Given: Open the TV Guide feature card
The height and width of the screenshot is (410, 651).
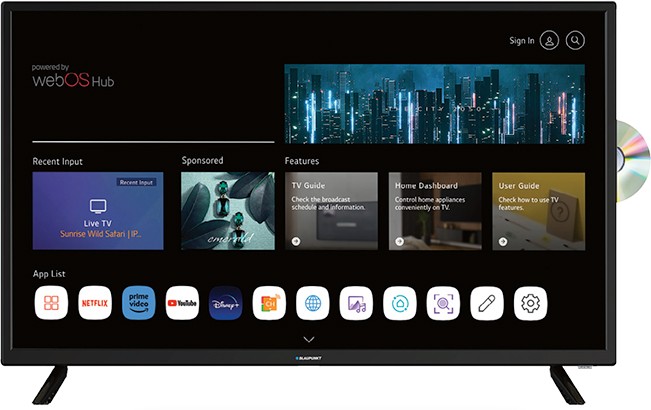Looking at the screenshot, I should [x=331, y=211].
